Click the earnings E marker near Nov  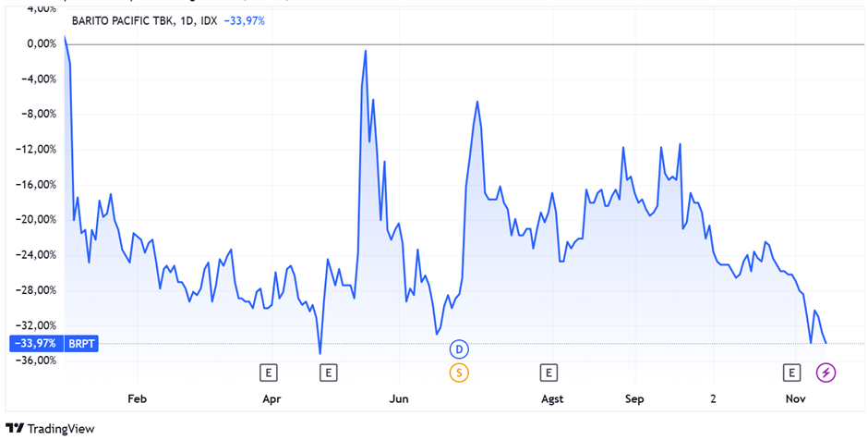tap(791, 373)
